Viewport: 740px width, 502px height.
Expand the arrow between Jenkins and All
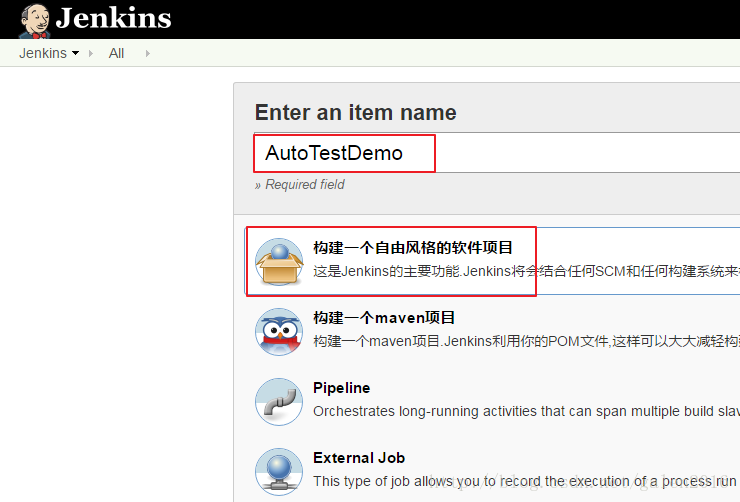click(91, 53)
